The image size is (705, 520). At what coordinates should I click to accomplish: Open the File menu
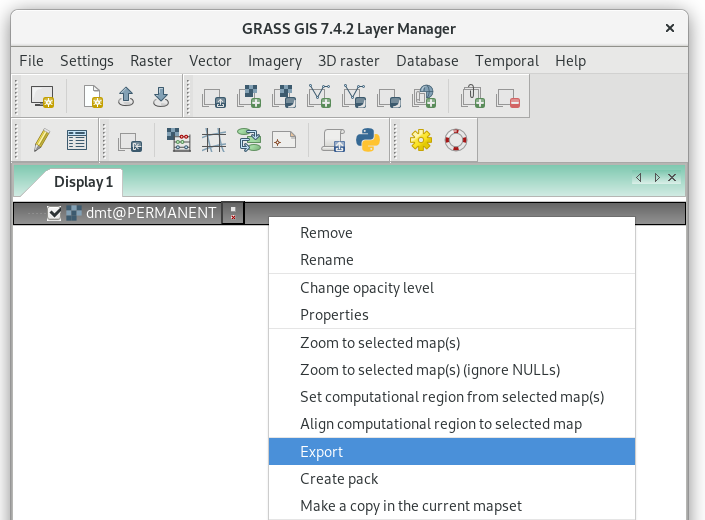31,61
